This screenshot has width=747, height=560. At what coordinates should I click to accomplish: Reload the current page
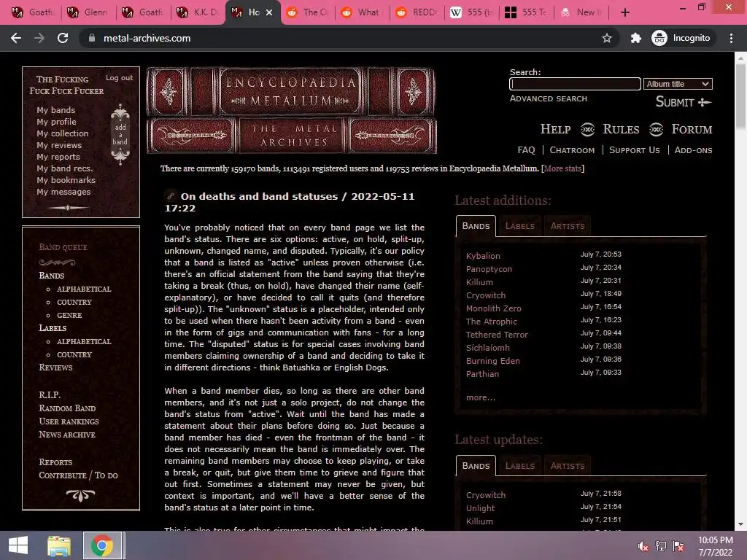tap(63, 38)
